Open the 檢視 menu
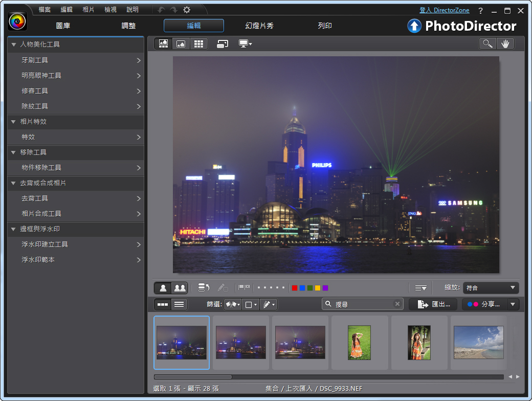Image resolution: width=532 pixels, height=401 pixels. point(110,10)
